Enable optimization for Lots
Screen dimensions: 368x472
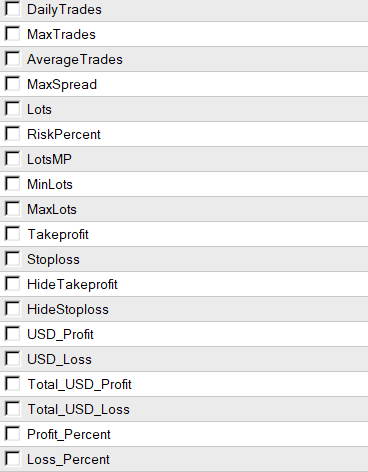click(x=13, y=109)
